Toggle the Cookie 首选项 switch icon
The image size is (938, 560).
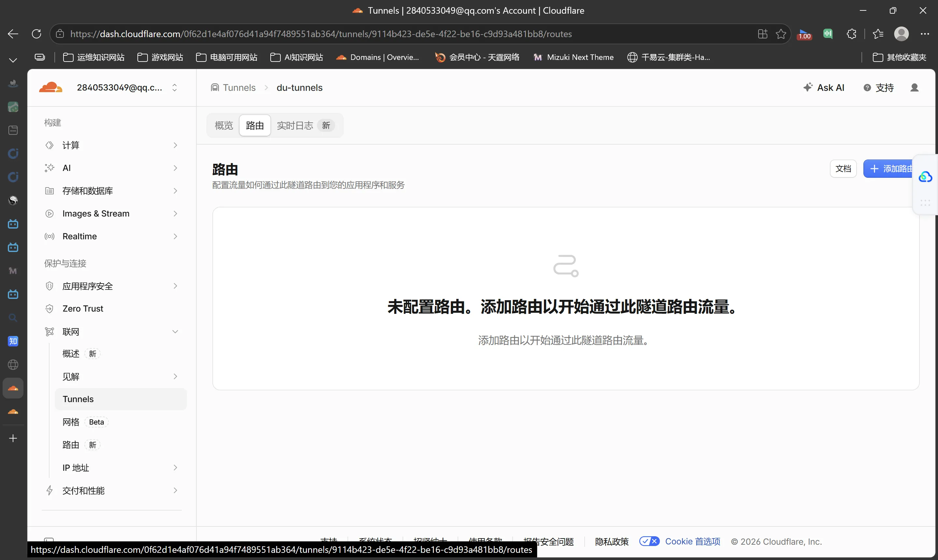(649, 541)
